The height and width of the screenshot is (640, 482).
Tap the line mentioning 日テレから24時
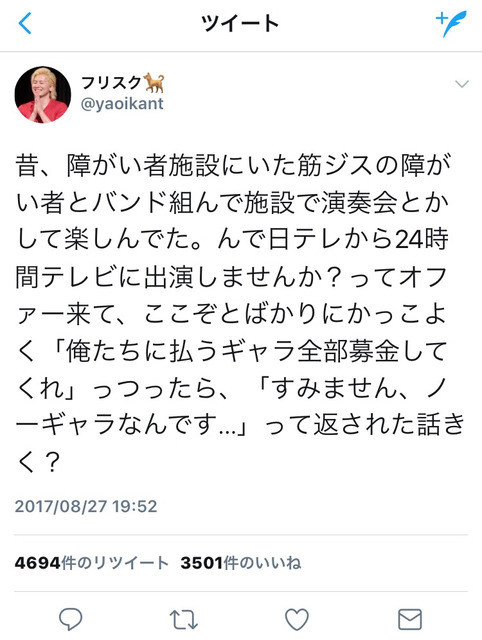(x=233, y=240)
